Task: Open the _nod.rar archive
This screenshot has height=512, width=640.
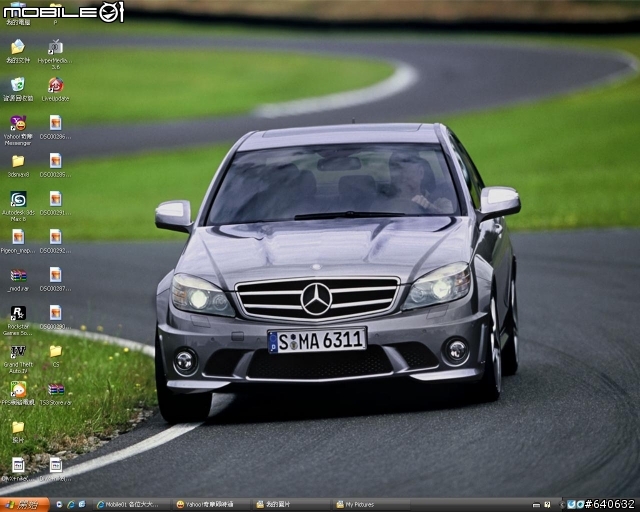Action: pyautogui.click(x=18, y=280)
